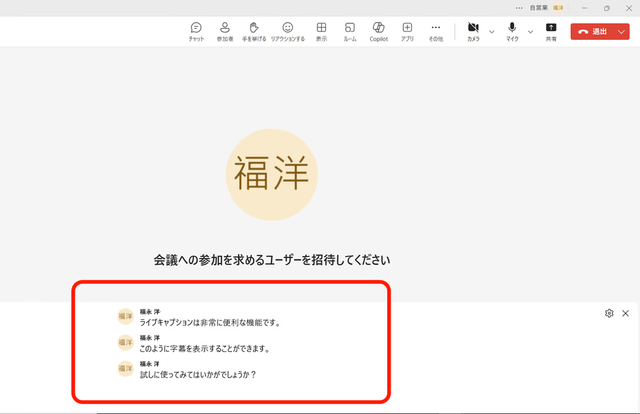Open the アプリ apps menu

(x=408, y=31)
